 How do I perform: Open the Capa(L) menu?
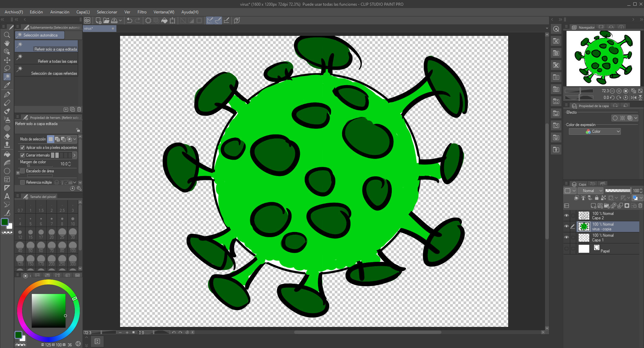coord(83,12)
